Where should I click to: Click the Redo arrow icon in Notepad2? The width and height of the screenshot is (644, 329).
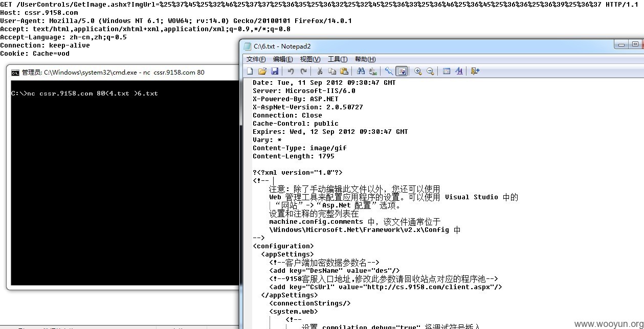[x=303, y=71]
